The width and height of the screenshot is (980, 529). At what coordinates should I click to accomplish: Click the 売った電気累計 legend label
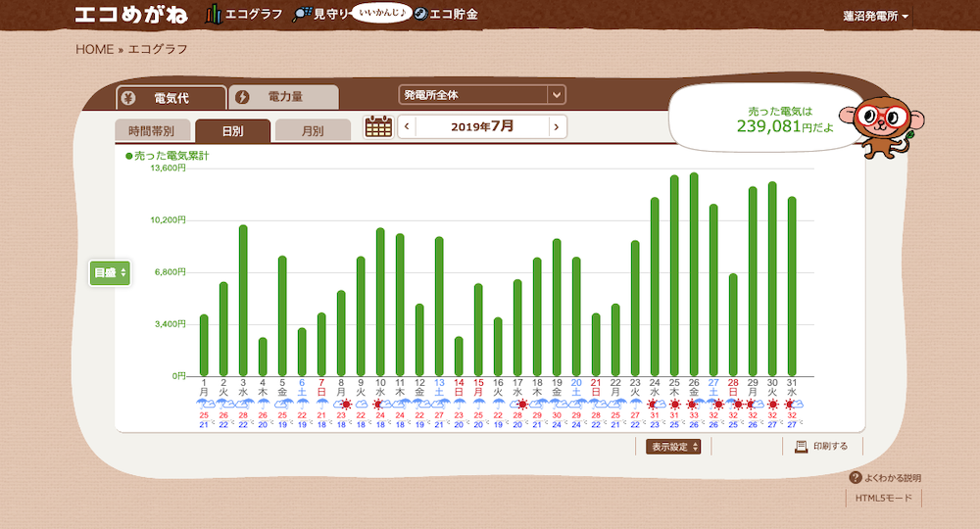[168, 156]
